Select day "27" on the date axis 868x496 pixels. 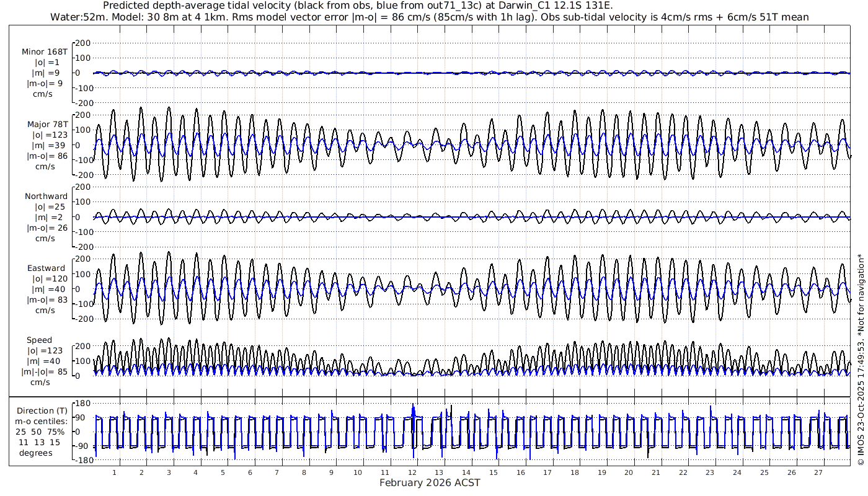click(818, 472)
